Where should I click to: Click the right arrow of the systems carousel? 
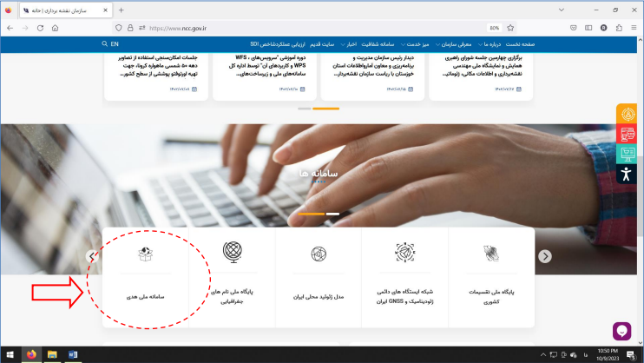[x=545, y=256]
